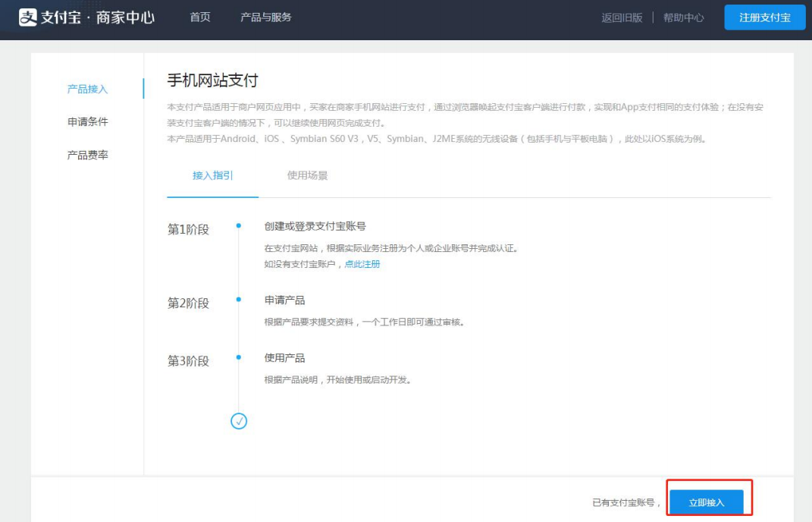Click the 第3阶段 label
The image size is (812, 522).
[188, 361]
